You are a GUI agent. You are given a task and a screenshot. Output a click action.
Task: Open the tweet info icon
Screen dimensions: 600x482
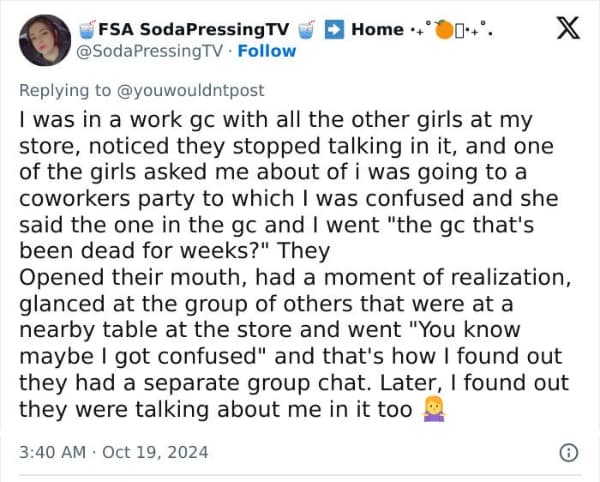(x=569, y=452)
